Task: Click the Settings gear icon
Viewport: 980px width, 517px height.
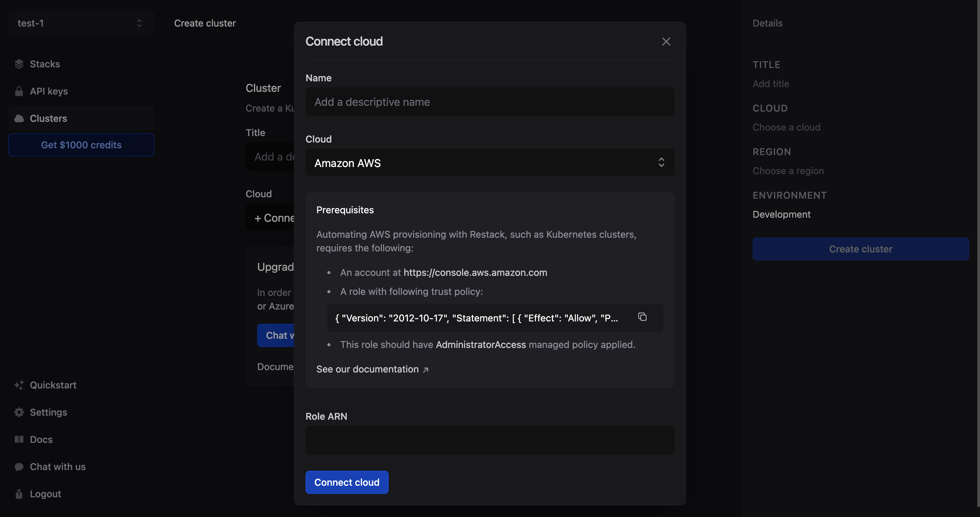Action: pyautogui.click(x=19, y=413)
